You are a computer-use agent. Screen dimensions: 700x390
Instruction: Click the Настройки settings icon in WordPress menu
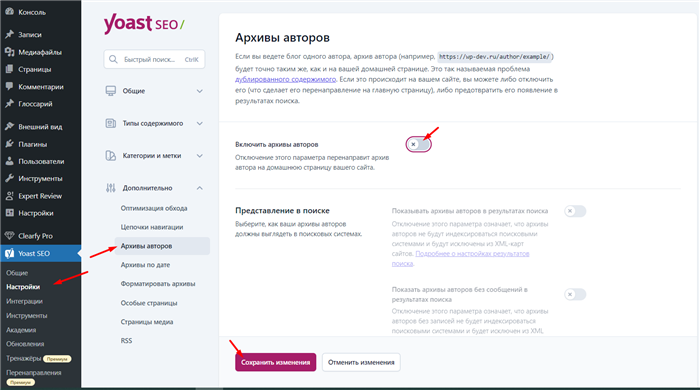point(9,213)
